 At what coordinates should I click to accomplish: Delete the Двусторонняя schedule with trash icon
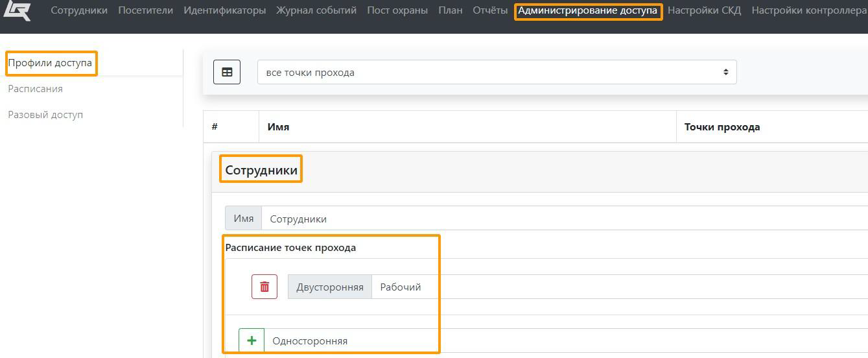coord(264,287)
